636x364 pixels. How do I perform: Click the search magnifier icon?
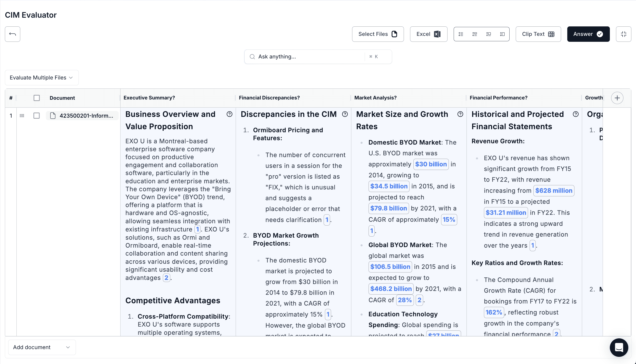point(252,57)
